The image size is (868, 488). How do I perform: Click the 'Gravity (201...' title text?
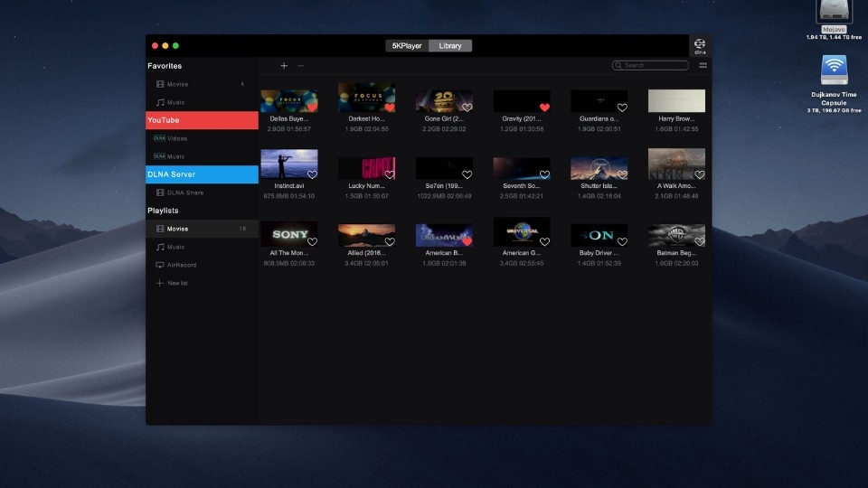click(x=522, y=119)
